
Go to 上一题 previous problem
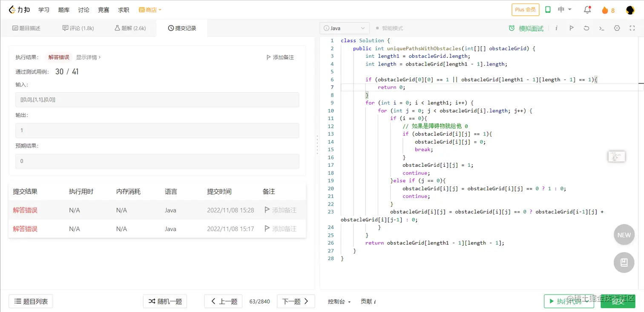point(224,301)
